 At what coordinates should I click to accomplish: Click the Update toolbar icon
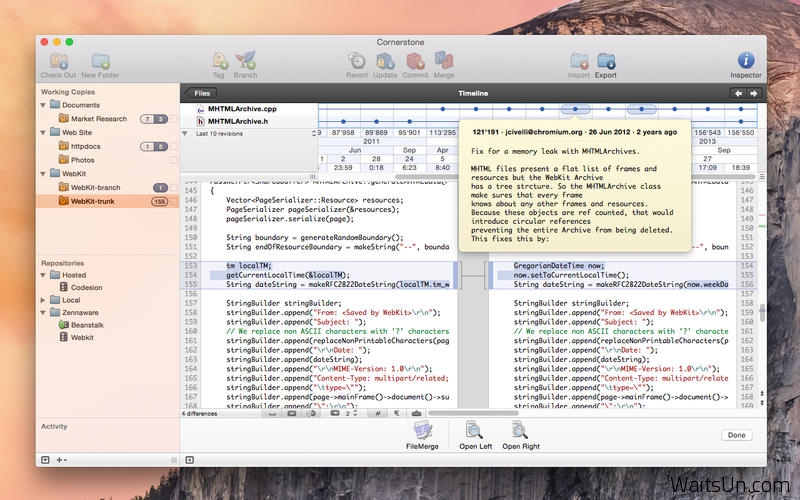click(x=385, y=61)
